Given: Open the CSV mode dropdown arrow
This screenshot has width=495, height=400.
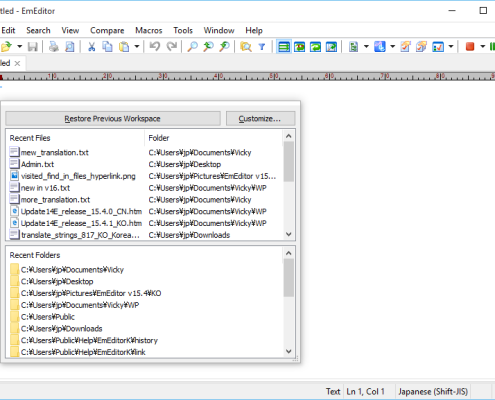Looking at the screenshot, I should (x=366, y=47).
